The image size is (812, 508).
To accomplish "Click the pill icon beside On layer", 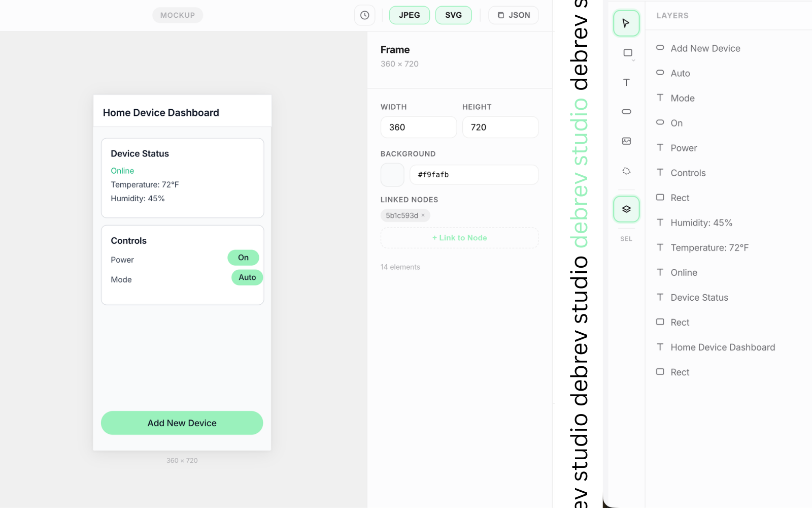I will [660, 122].
